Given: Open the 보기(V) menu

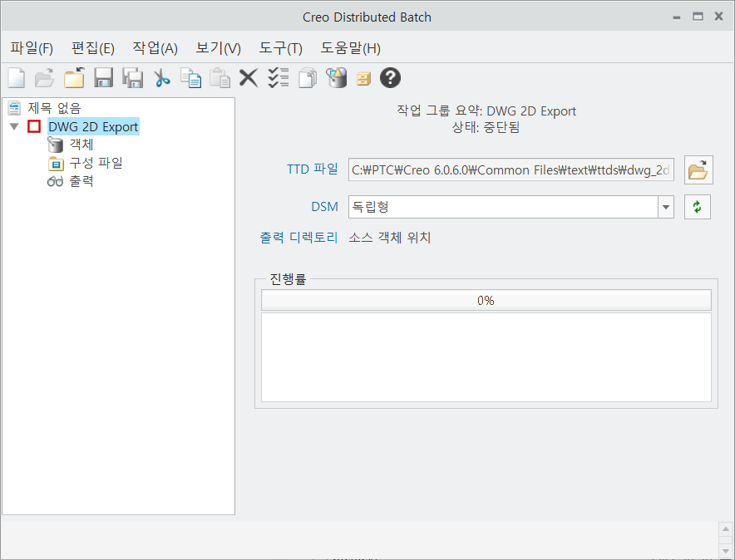Looking at the screenshot, I should [219, 47].
